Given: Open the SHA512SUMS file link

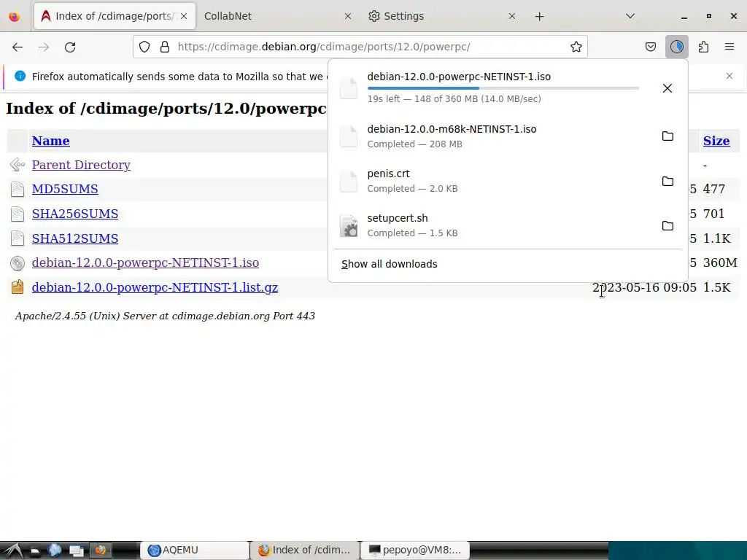Looking at the screenshot, I should click(x=75, y=238).
